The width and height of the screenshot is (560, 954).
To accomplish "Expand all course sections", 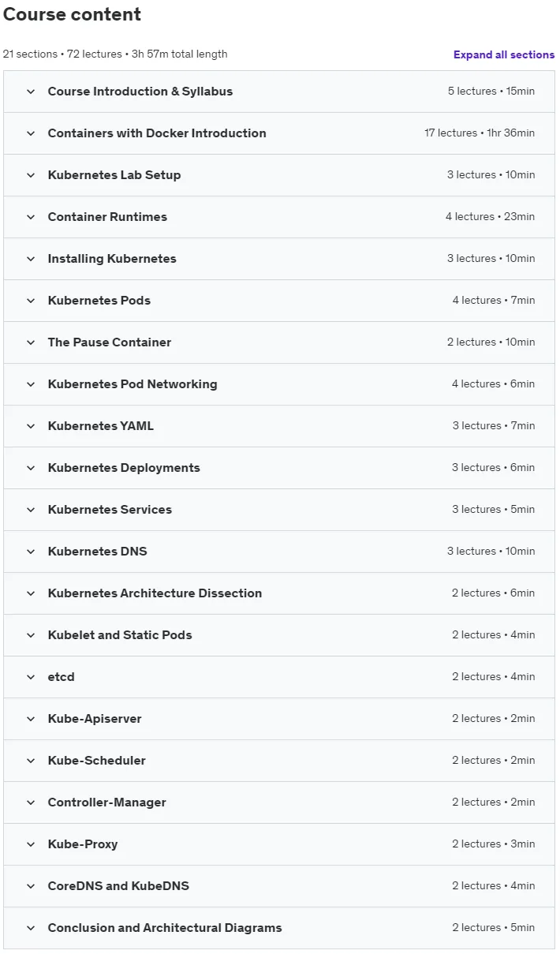I will 504,54.
